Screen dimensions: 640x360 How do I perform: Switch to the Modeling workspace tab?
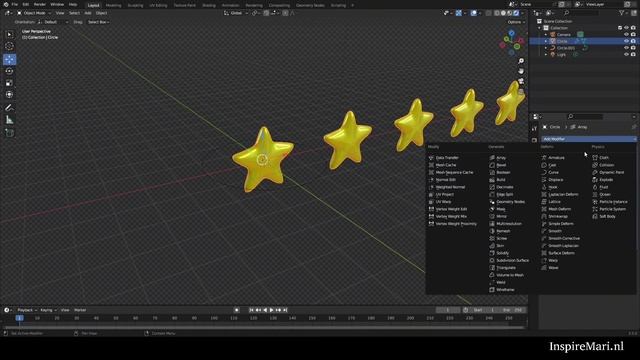(113, 5)
